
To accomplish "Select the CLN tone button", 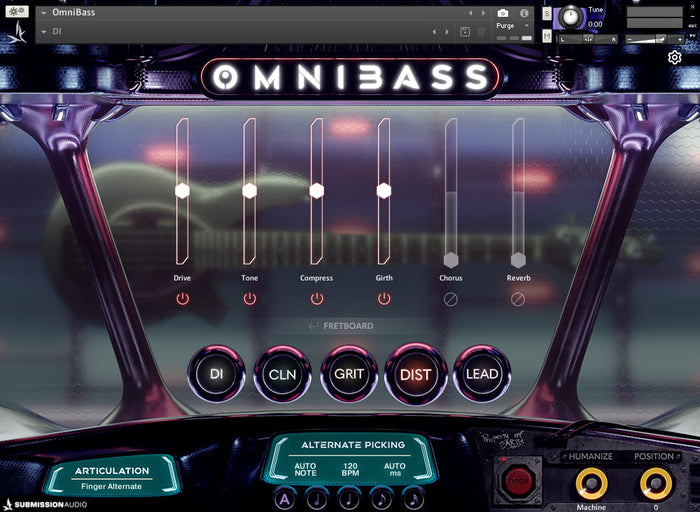I will [x=283, y=374].
